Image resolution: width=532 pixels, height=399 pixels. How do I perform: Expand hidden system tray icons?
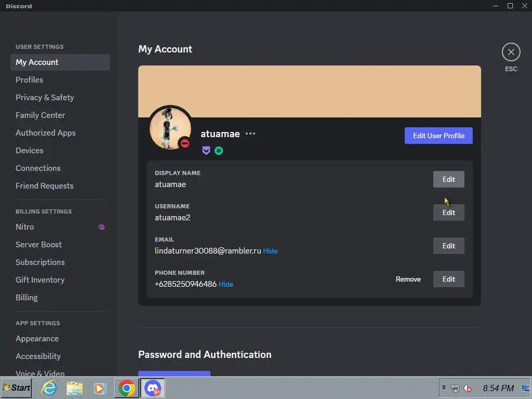(x=444, y=388)
